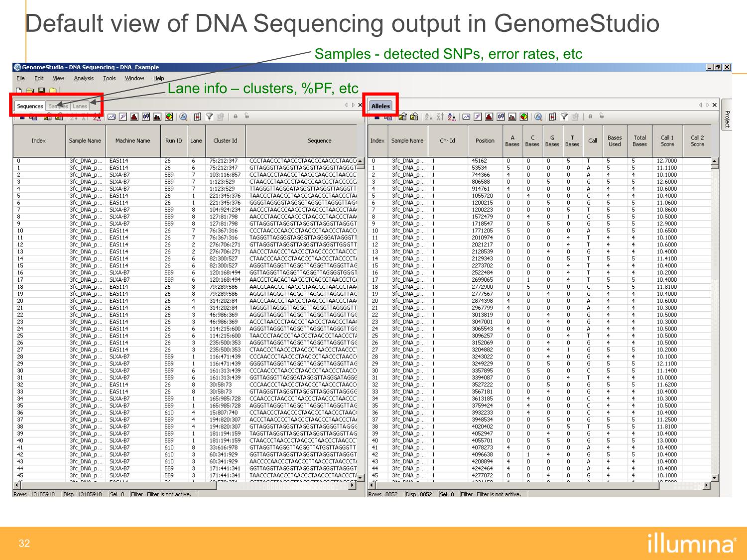Click the lock columns icon in Alleles toolbar
This screenshot has width=747, height=560.
point(590,116)
